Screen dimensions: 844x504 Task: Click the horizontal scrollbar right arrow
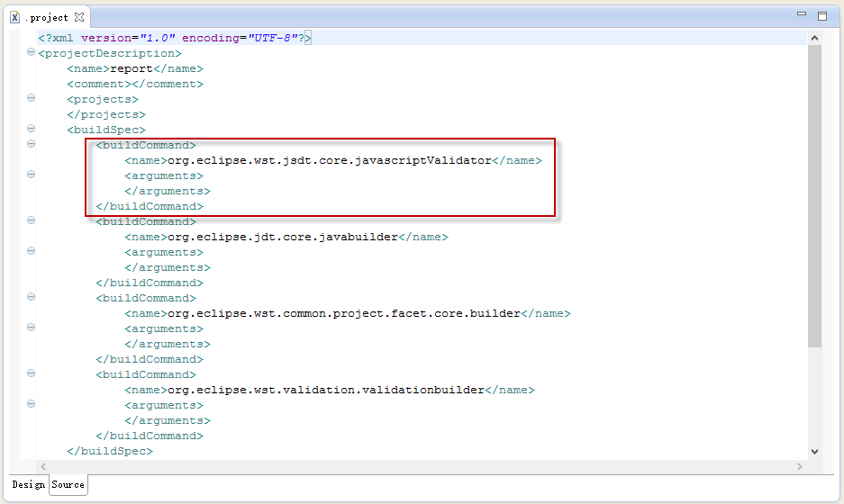coord(801,466)
